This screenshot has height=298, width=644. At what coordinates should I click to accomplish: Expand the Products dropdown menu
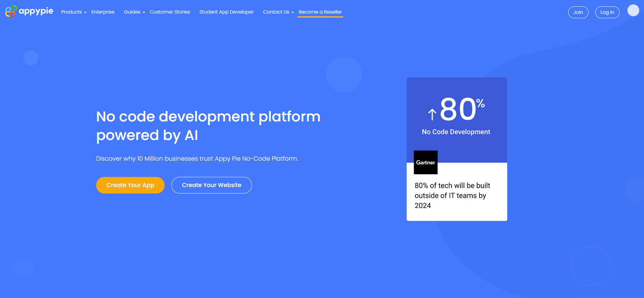[x=74, y=12]
